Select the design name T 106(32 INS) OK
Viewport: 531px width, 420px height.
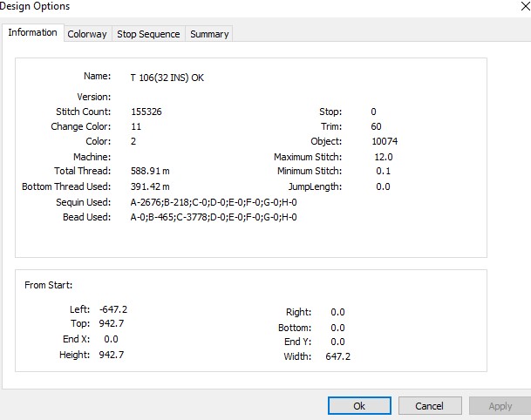pyautogui.click(x=167, y=78)
